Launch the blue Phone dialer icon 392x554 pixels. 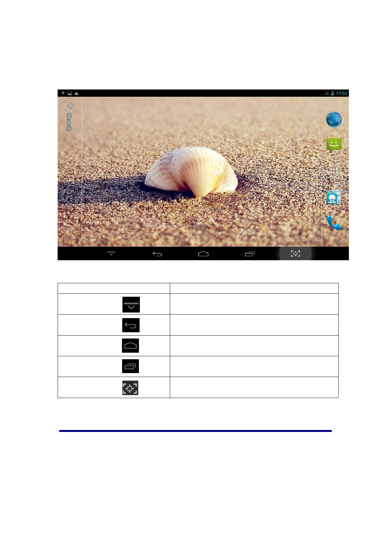point(333,223)
